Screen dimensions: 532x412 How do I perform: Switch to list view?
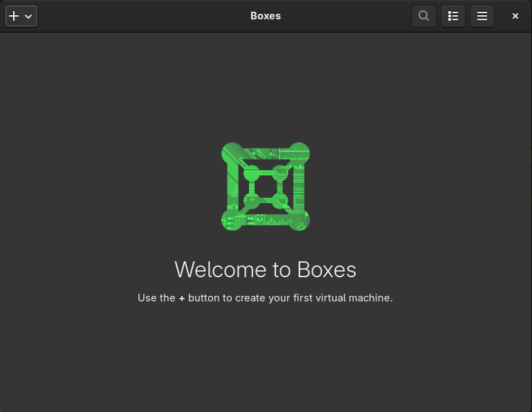(453, 16)
